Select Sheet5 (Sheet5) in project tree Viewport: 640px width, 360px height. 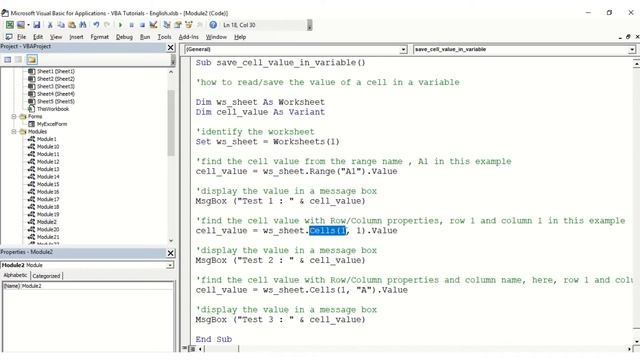point(56,102)
